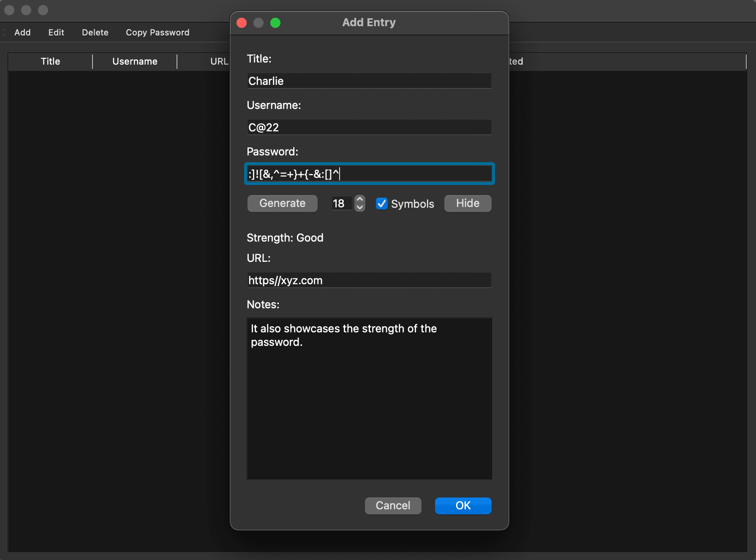Screen dimensions: 756x560
Task: Sort by the Username column header
Action: [x=135, y=62]
